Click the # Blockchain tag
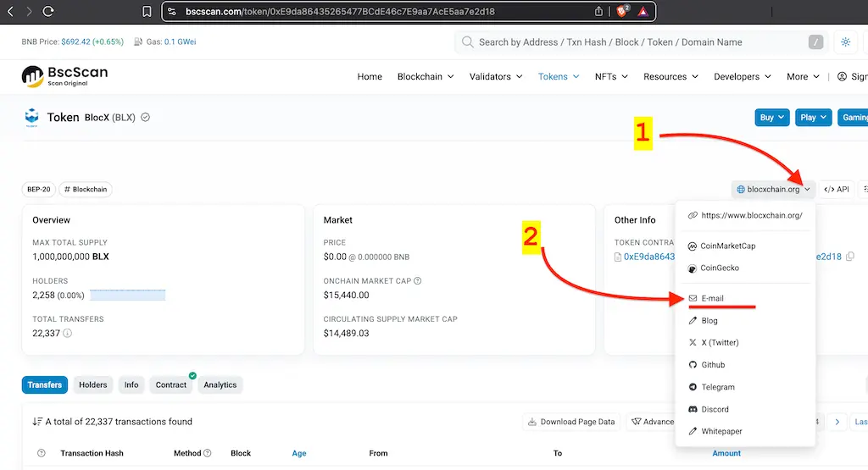 click(86, 189)
